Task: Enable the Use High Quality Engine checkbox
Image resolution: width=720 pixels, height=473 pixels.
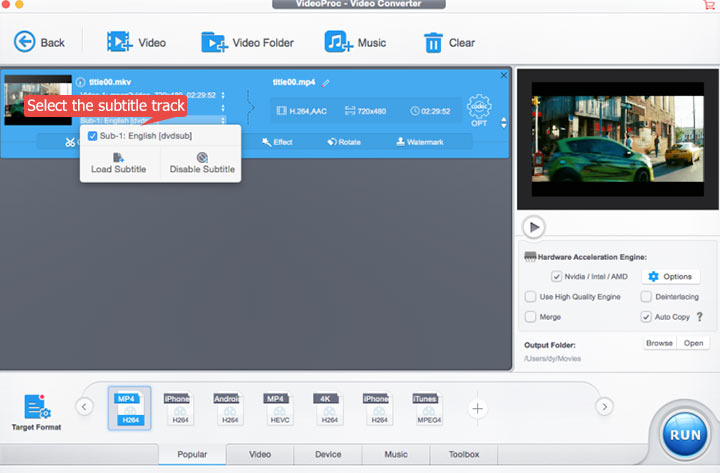Action: 530,297
